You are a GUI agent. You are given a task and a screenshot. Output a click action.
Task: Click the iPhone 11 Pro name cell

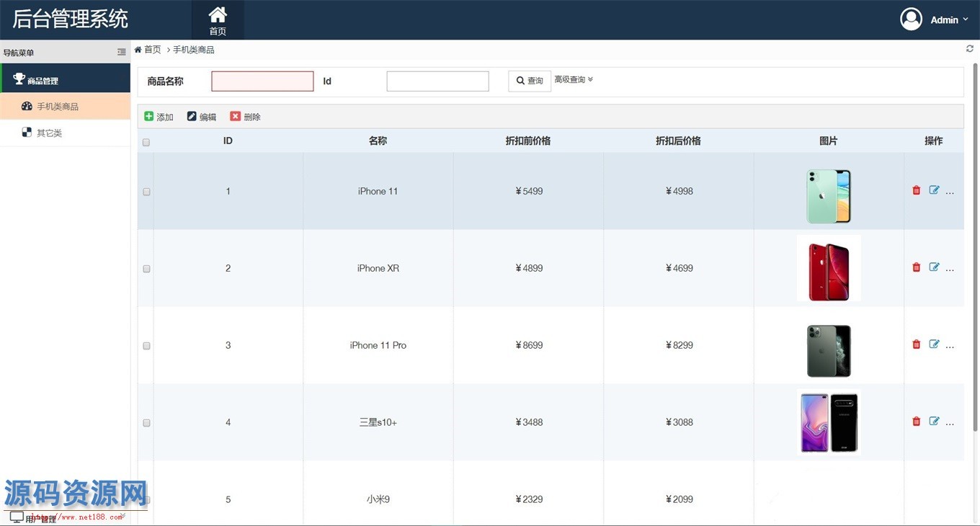coord(378,345)
